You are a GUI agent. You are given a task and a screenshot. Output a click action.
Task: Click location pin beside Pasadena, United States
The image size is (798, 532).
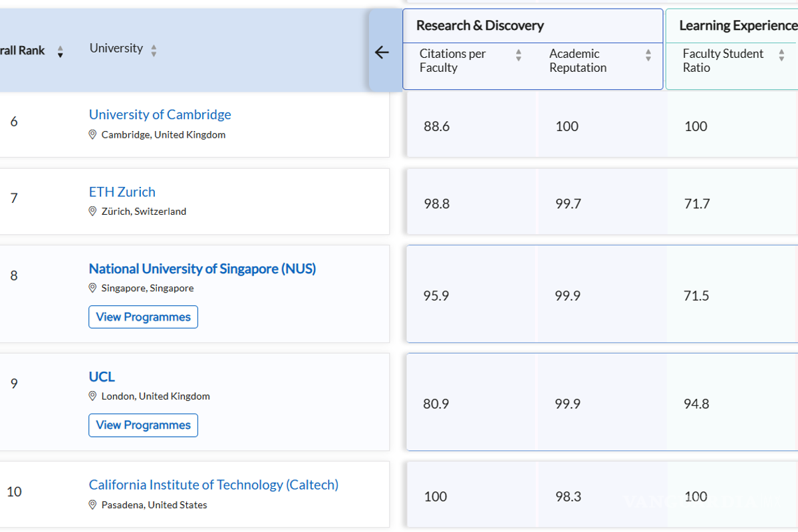pos(93,505)
